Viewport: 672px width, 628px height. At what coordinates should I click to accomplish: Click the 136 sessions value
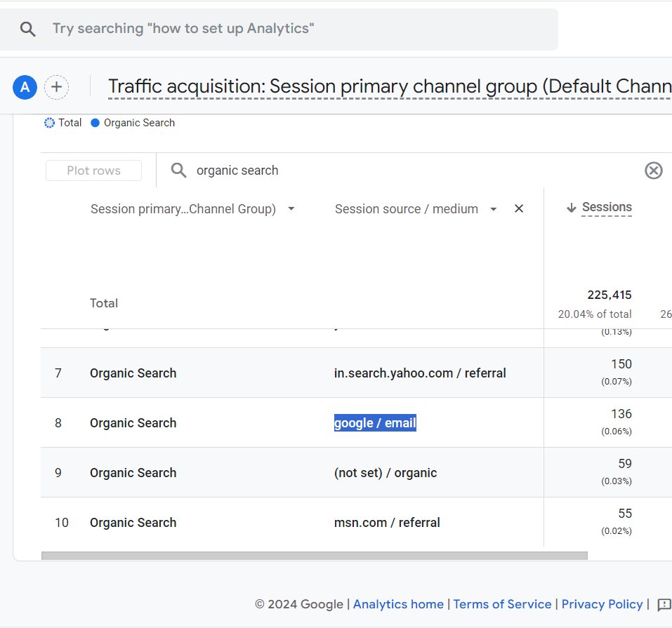coord(621,414)
